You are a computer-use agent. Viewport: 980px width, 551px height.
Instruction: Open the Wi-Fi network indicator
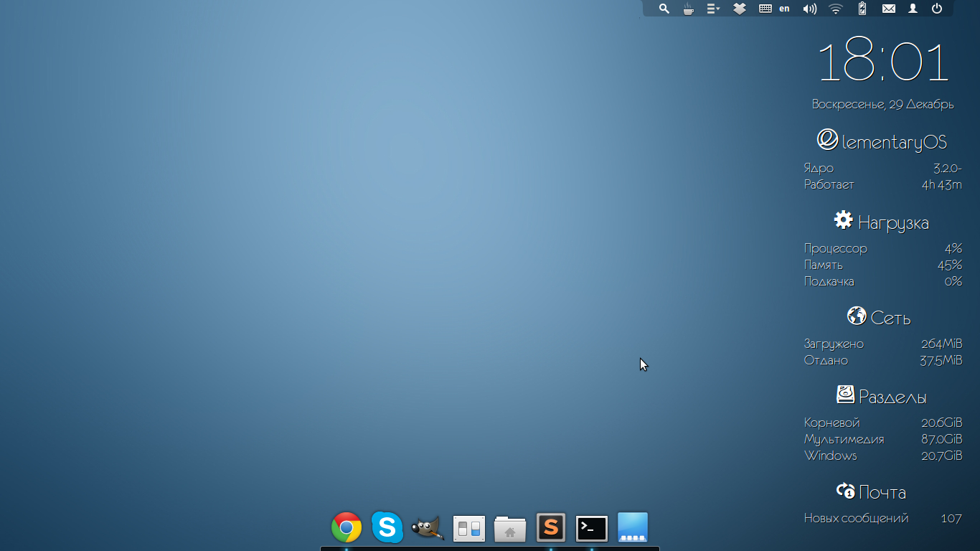point(836,9)
